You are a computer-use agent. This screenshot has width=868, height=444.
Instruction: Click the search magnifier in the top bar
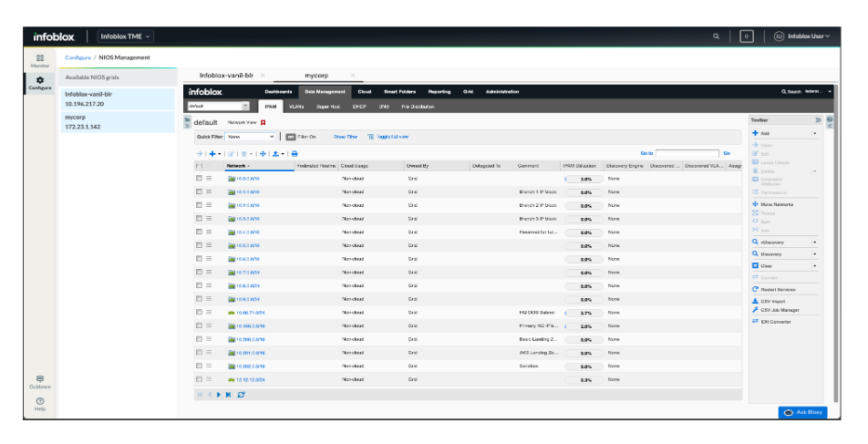click(x=716, y=36)
